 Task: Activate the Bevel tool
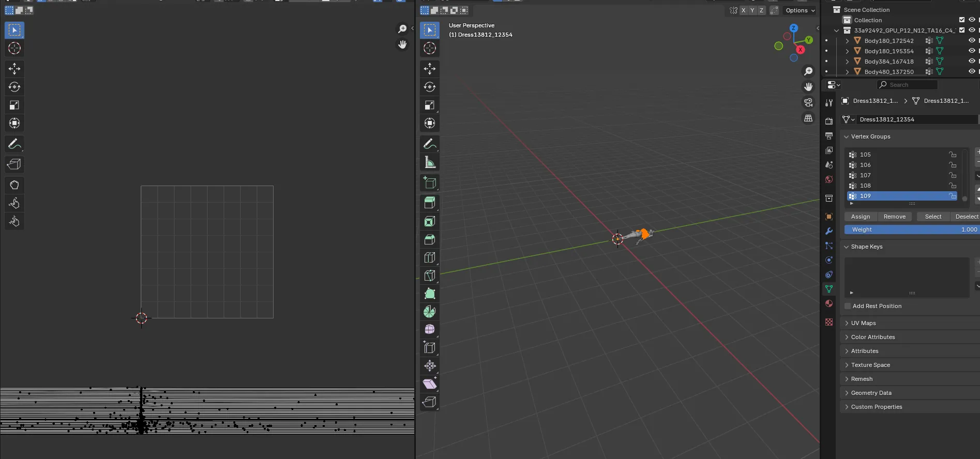click(x=430, y=239)
